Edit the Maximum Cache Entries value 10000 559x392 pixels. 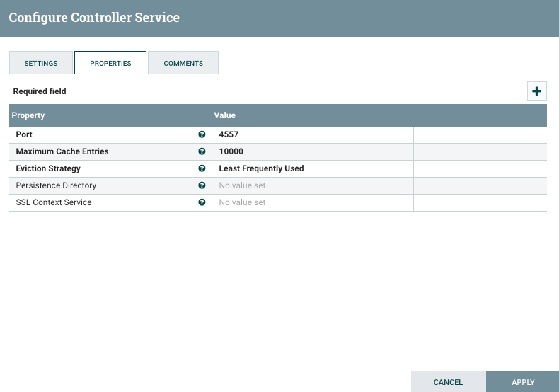(x=311, y=151)
